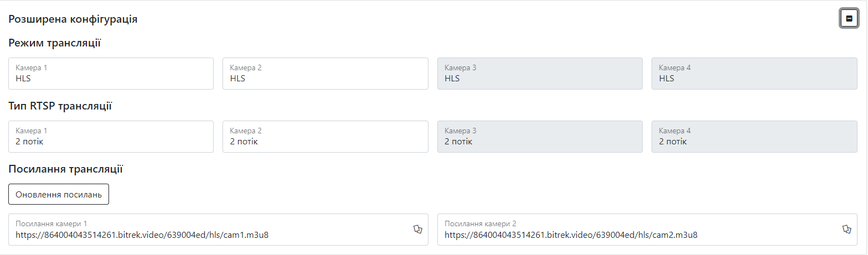Select disabled Камера 3 HLS mode field

[540, 74]
